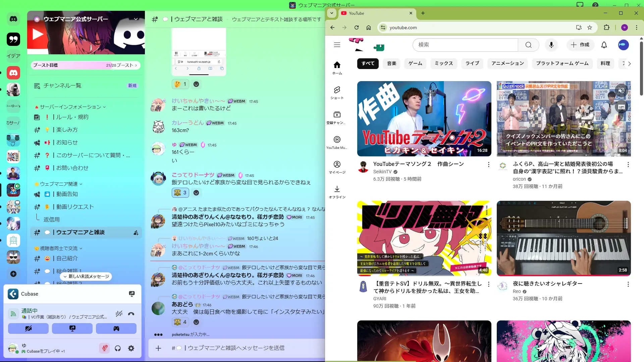
Task: Click the ブースト目標 progress bar
Action: click(86, 65)
